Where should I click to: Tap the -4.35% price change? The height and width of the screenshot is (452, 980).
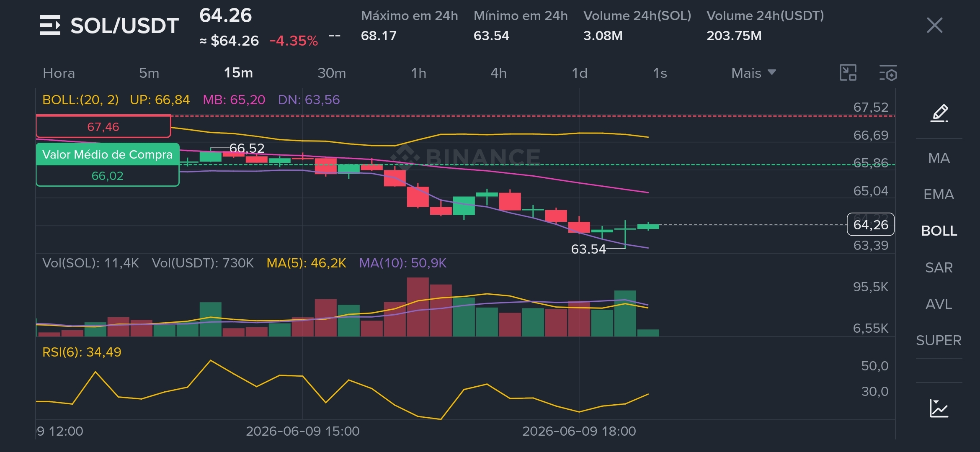(x=294, y=41)
